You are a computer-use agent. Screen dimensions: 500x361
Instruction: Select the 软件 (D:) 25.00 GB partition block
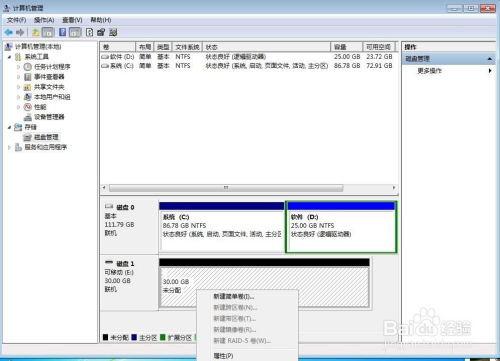click(341, 227)
